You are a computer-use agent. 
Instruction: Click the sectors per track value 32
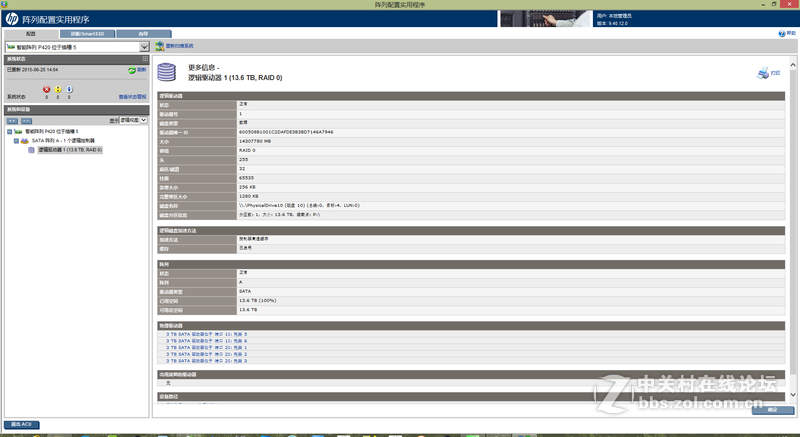[242, 169]
